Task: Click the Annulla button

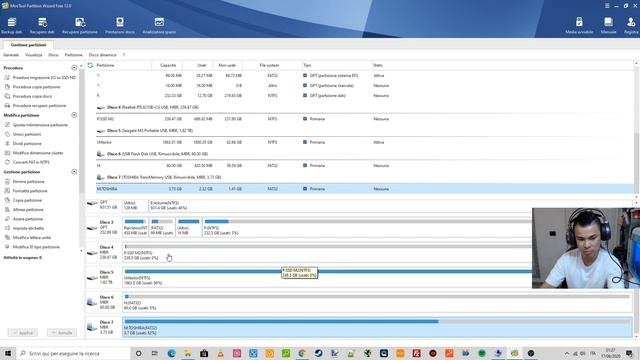Action: click(x=62, y=333)
